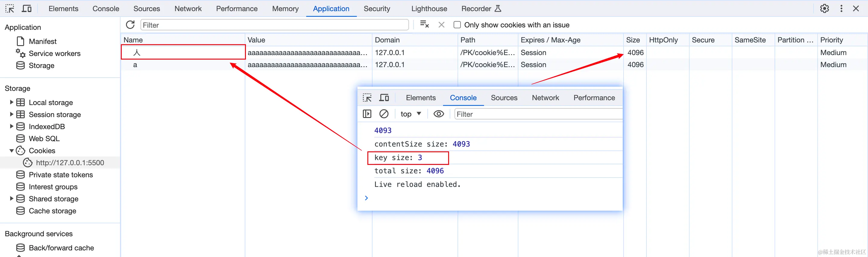
Task: Expand the Local storage tree
Action: click(11, 102)
